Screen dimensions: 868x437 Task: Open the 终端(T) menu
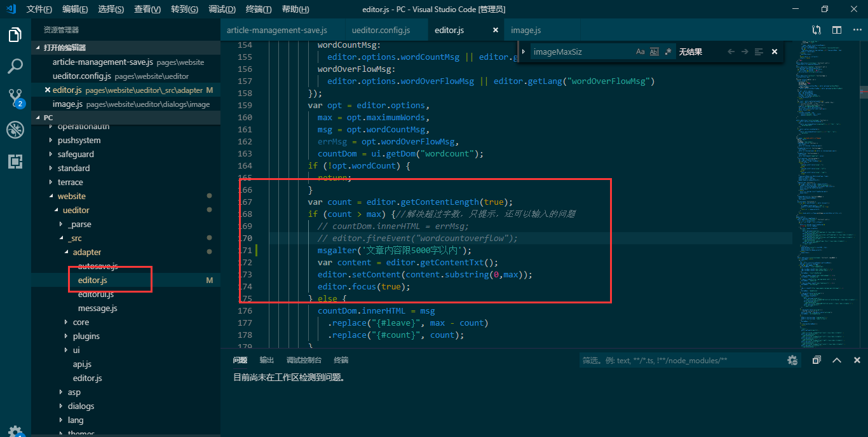point(258,9)
